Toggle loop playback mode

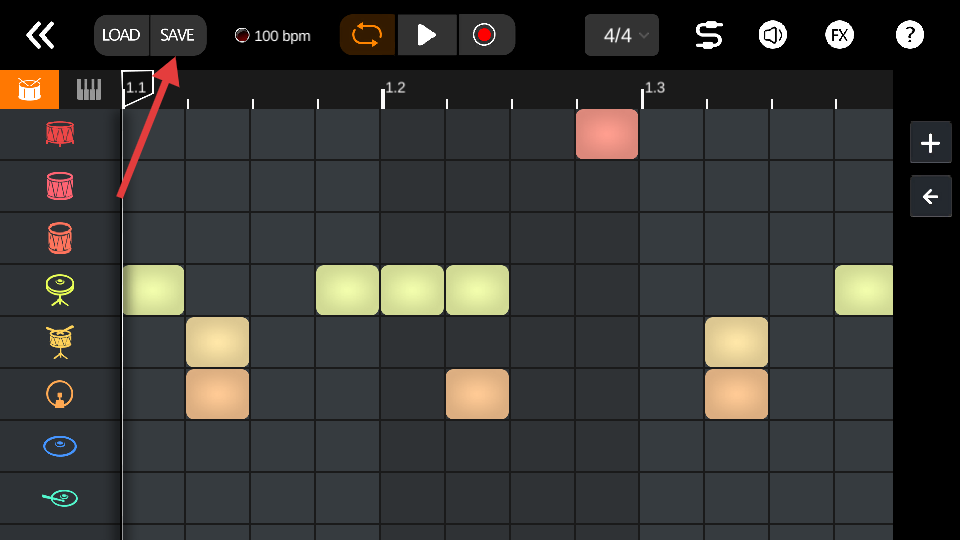point(367,35)
